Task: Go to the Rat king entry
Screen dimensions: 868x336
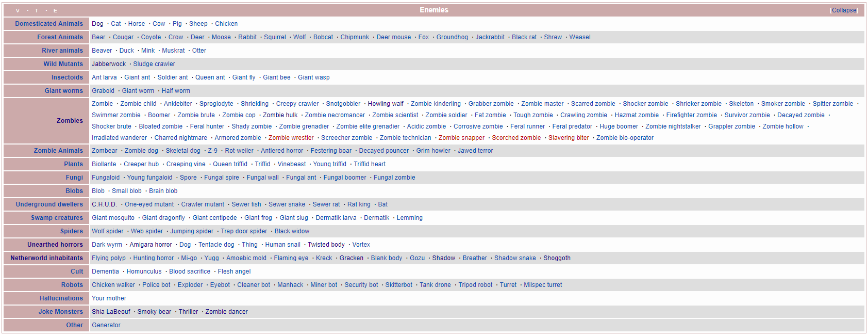Action: pyautogui.click(x=359, y=204)
